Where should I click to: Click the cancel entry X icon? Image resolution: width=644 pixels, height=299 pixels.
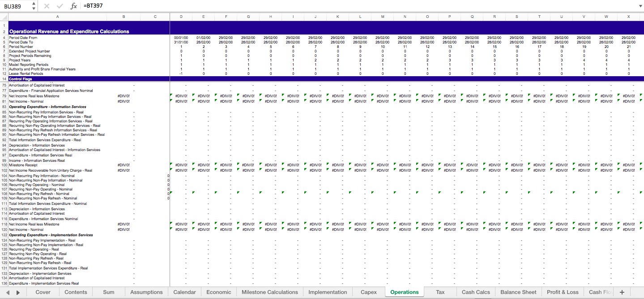point(47,6)
